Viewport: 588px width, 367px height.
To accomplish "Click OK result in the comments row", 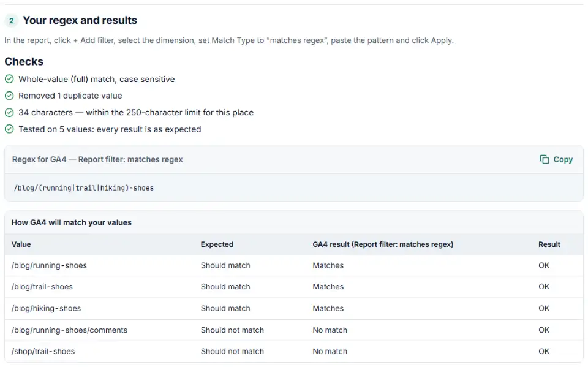I will (x=544, y=330).
